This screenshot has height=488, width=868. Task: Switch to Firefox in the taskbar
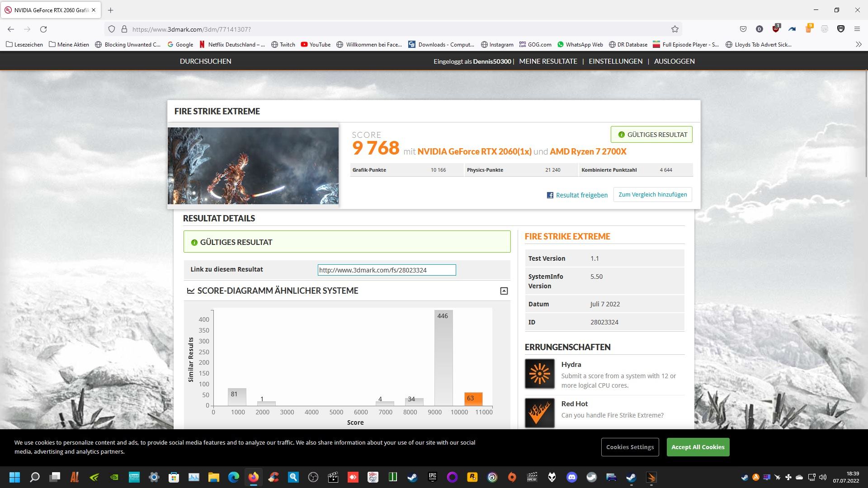coord(253,477)
